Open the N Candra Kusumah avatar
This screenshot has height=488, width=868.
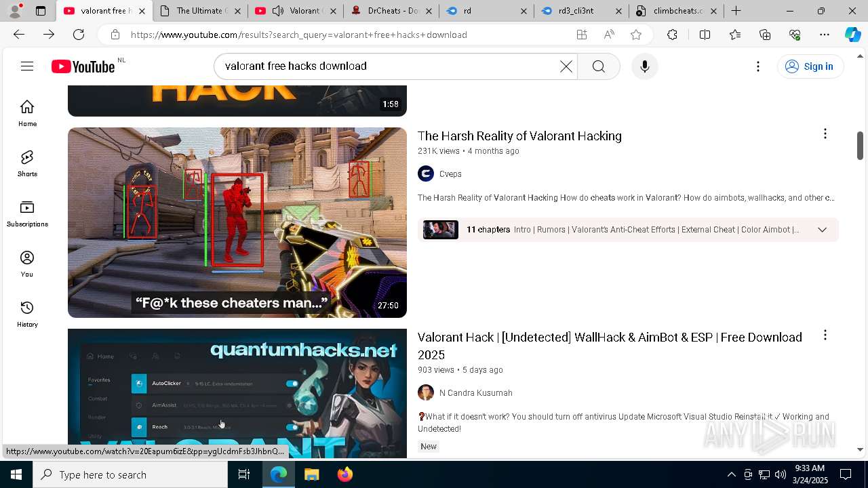tap(426, 393)
